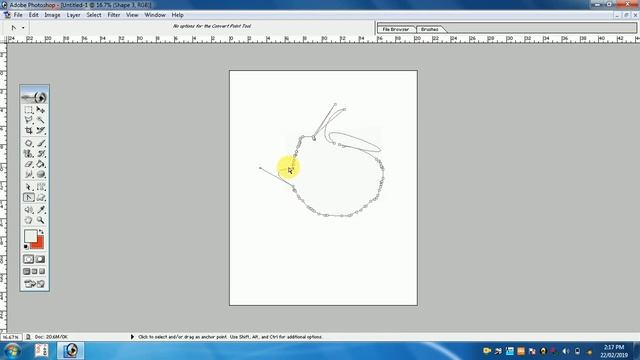Switch to Full Screen mode
This screenshot has width=640, height=360.
42,271
